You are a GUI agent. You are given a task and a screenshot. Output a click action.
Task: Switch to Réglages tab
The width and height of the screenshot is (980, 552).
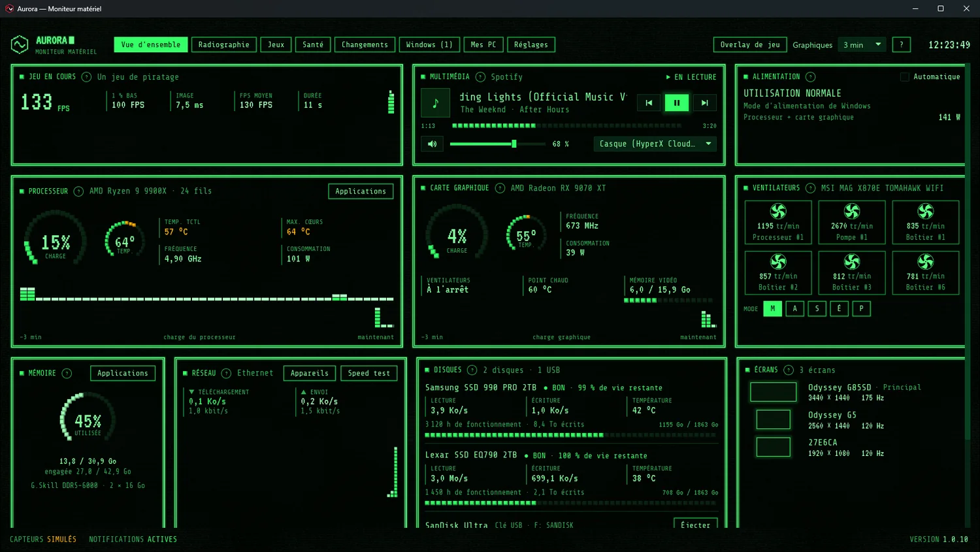531,44
